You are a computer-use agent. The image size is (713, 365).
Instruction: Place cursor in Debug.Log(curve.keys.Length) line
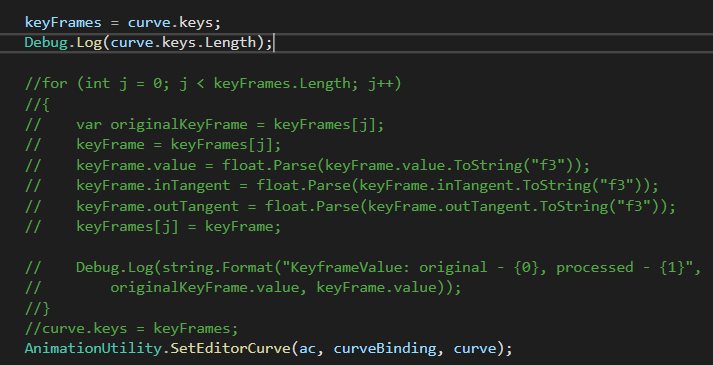[x=149, y=43]
